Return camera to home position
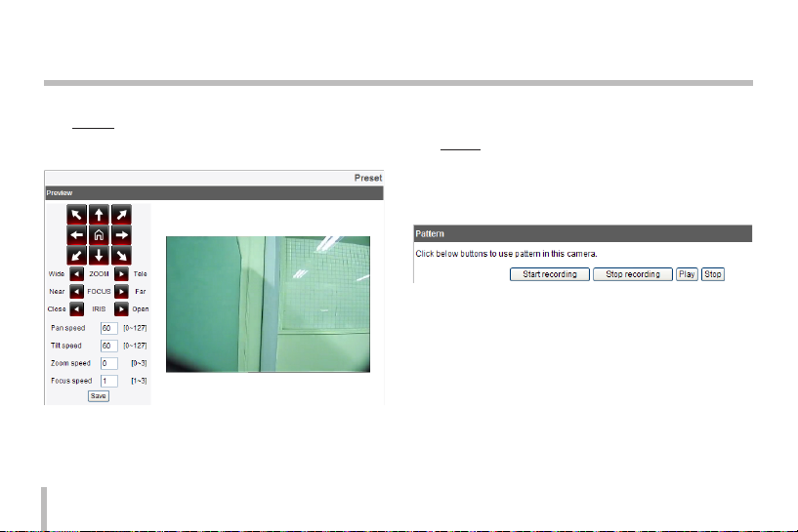The width and height of the screenshot is (798, 532). pyautogui.click(x=99, y=235)
